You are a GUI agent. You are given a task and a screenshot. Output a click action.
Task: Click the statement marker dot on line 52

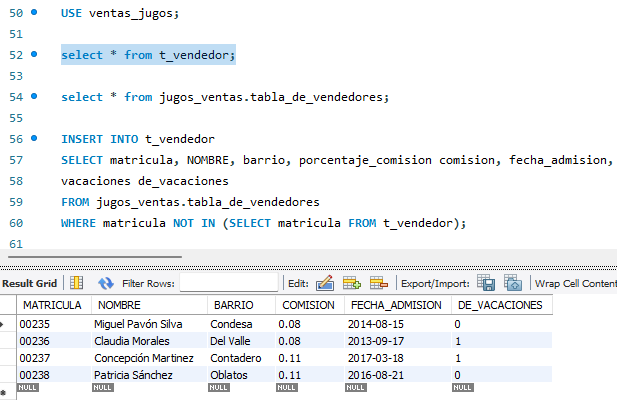(34, 54)
